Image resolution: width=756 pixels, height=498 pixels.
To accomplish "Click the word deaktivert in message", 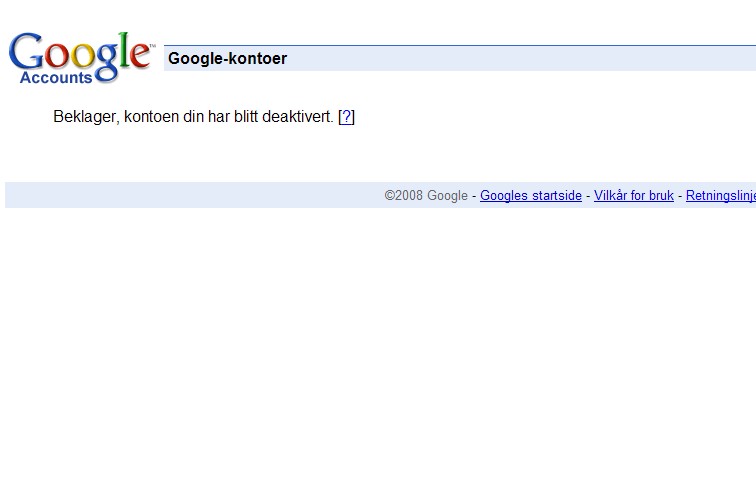I will coord(297,117).
